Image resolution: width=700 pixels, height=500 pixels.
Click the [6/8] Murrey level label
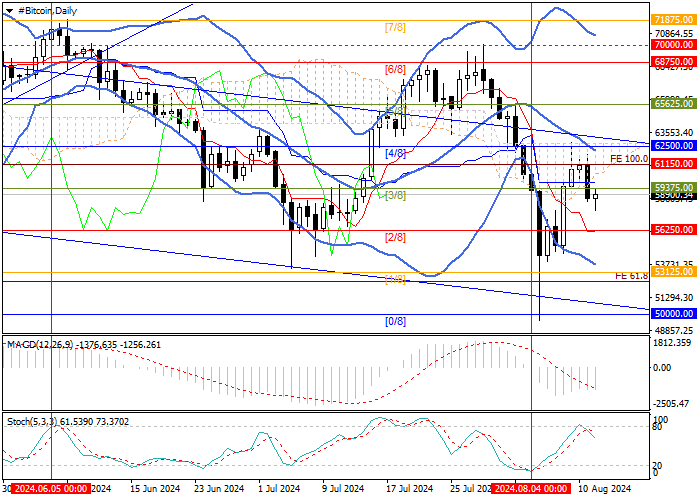(395, 69)
